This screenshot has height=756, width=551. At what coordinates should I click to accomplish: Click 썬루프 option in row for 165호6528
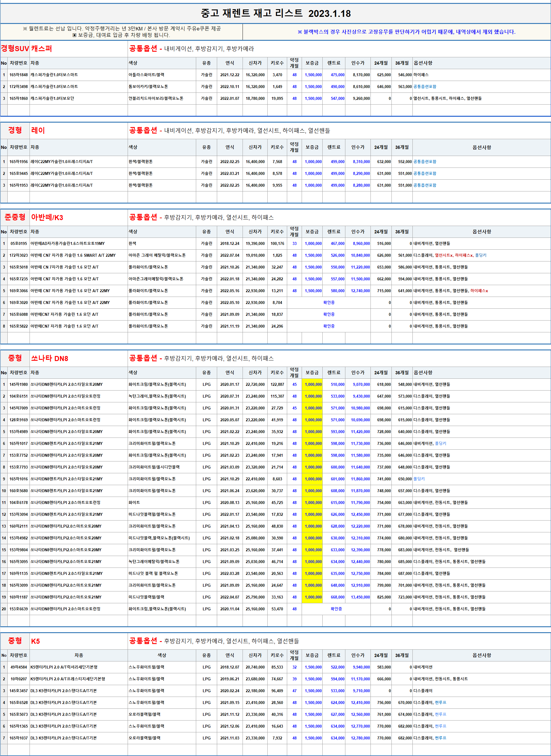coord(440,703)
